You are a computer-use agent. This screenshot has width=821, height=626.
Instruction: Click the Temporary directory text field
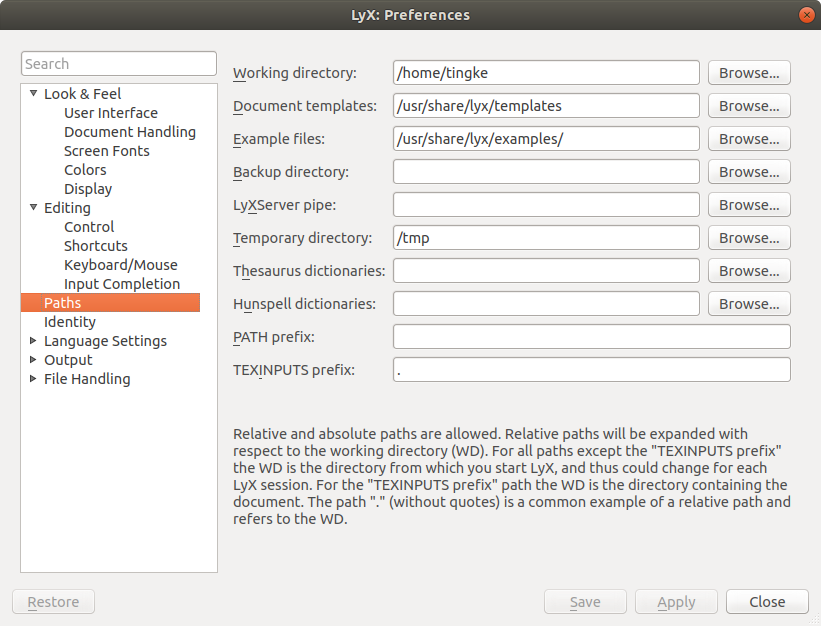pyautogui.click(x=546, y=238)
